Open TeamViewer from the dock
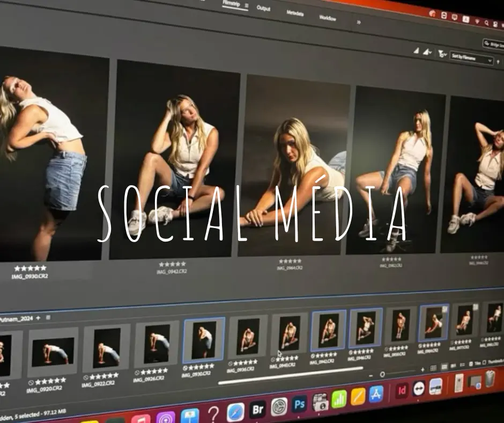The image size is (504, 423). (x=419, y=389)
